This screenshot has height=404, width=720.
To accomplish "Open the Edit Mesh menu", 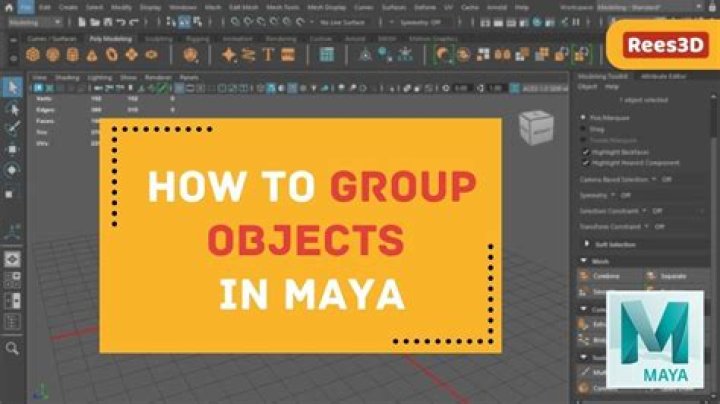I will (243, 7).
